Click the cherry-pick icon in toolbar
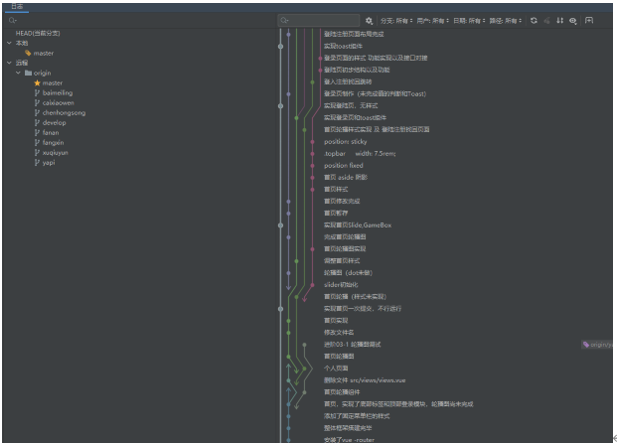 point(547,20)
